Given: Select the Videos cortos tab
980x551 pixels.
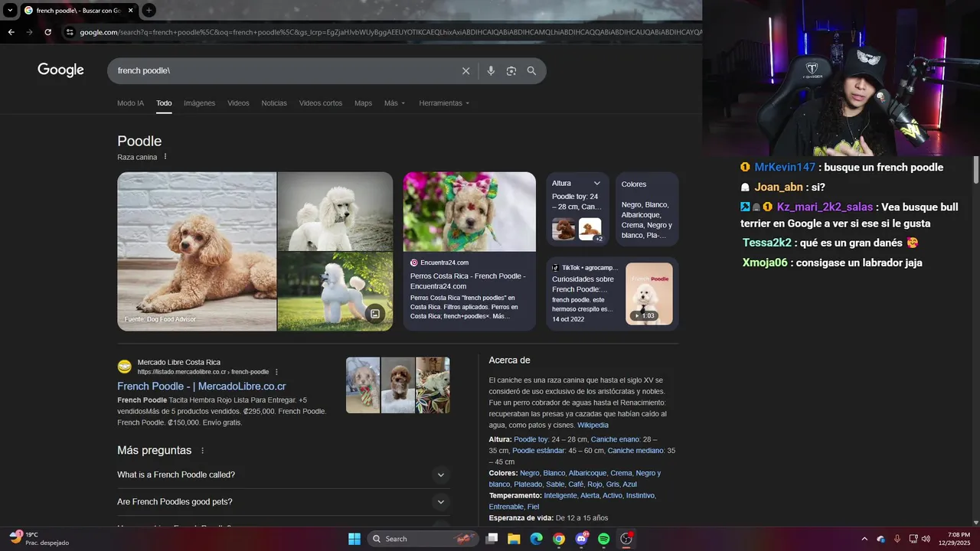Looking at the screenshot, I should pyautogui.click(x=321, y=103).
